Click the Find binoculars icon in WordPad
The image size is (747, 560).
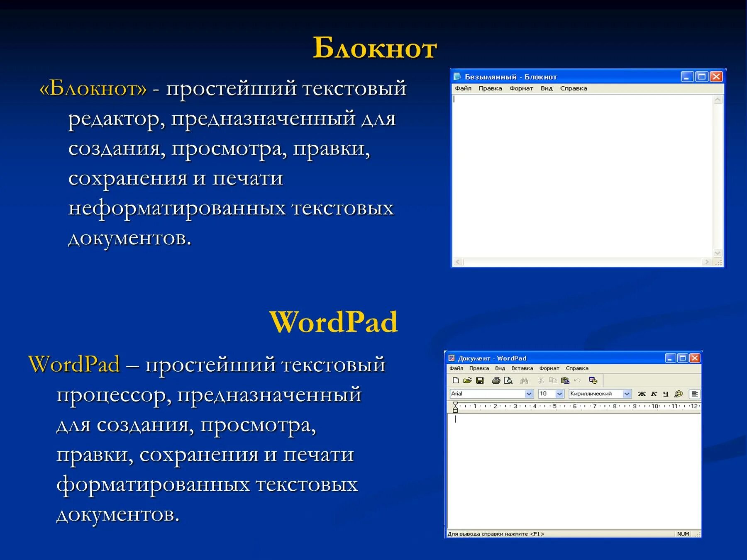[x=524, y=380]
